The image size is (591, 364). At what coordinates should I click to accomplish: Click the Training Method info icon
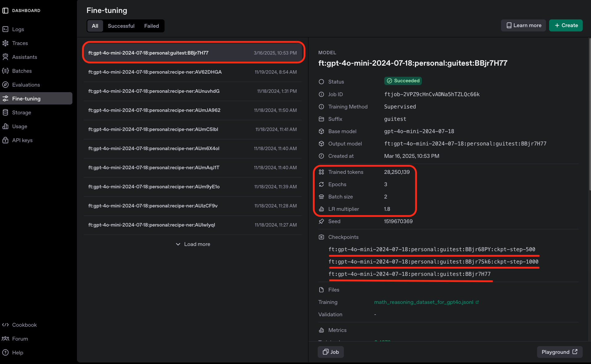[x=321, y=107]
